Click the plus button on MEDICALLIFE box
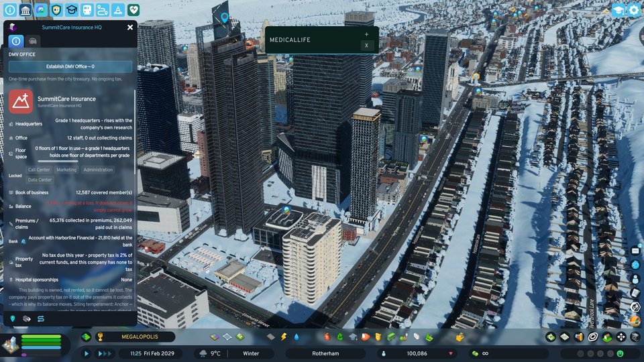The height and width of the screenshot is (362, 644). click(x=367, y=34)
